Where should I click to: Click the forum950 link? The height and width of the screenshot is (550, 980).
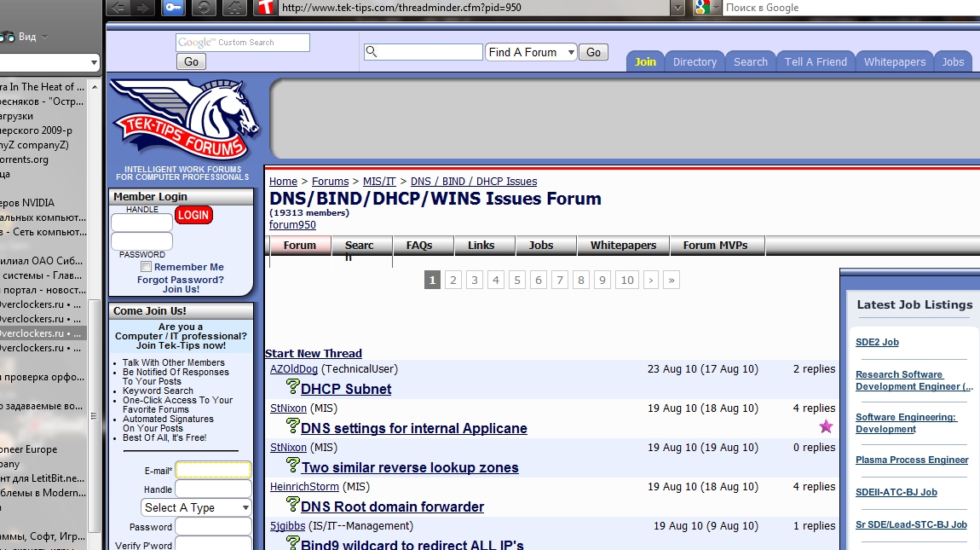coord(292,224)
